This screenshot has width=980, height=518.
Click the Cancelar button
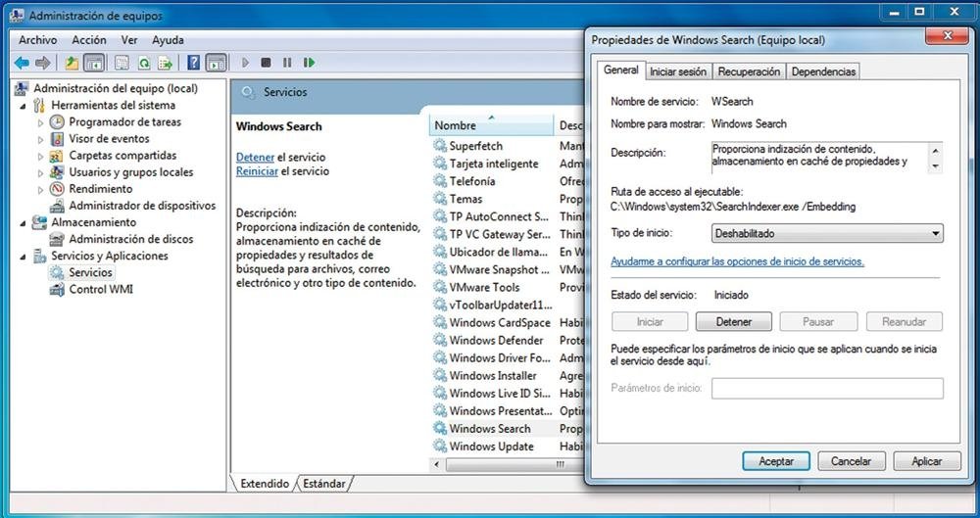point(852,461)
